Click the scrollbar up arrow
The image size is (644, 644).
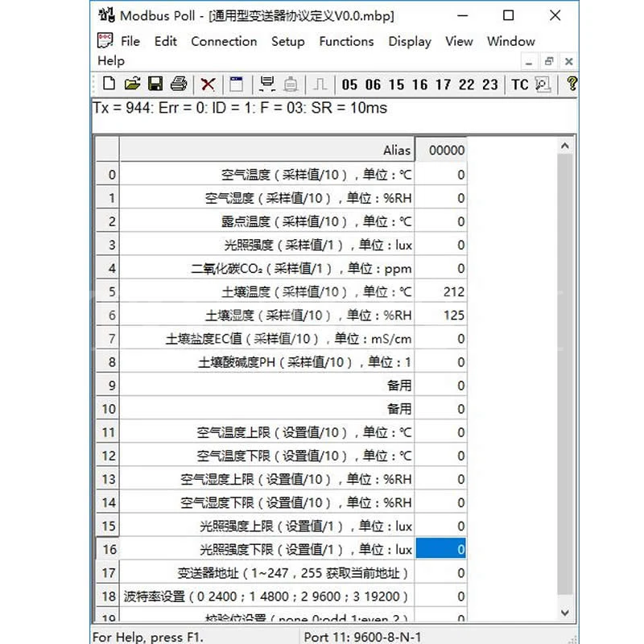click(565, 146)
